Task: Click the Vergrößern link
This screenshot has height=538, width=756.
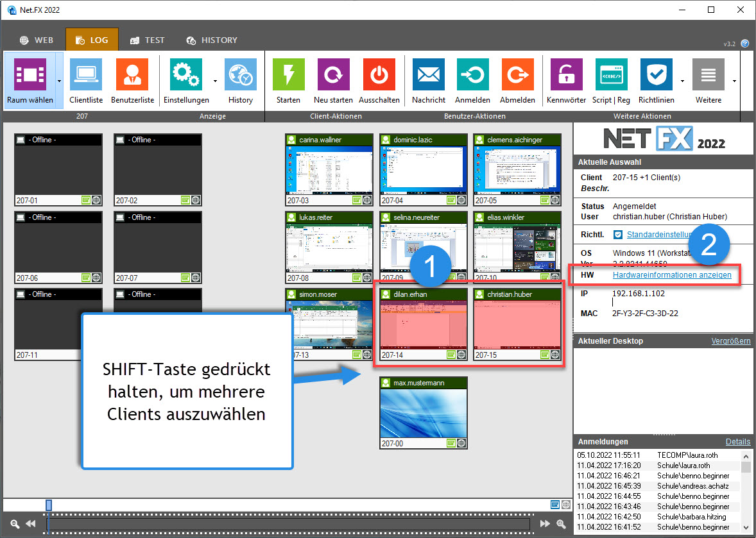Action: 731,341
